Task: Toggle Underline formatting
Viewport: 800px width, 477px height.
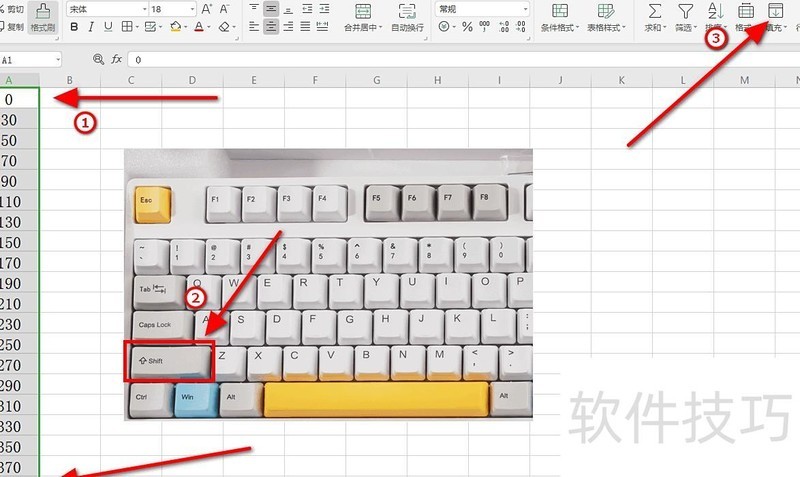Action: [x=108, y=27]
